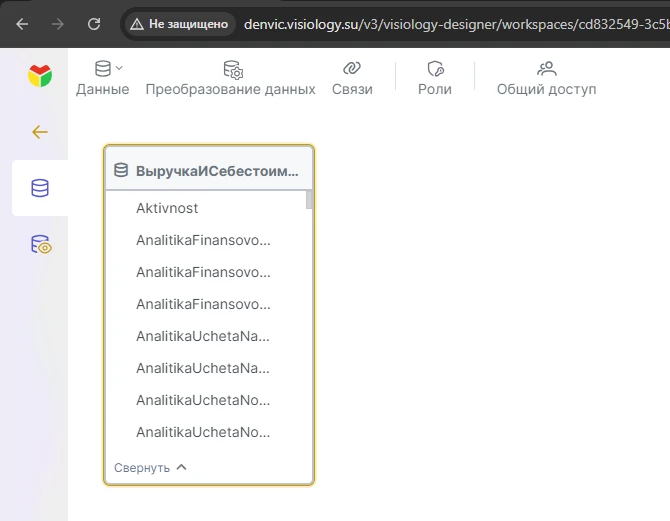Open the Связи links tool
Image resolution: width=670 pixels, height=521 pixels.
click(351, 78)
